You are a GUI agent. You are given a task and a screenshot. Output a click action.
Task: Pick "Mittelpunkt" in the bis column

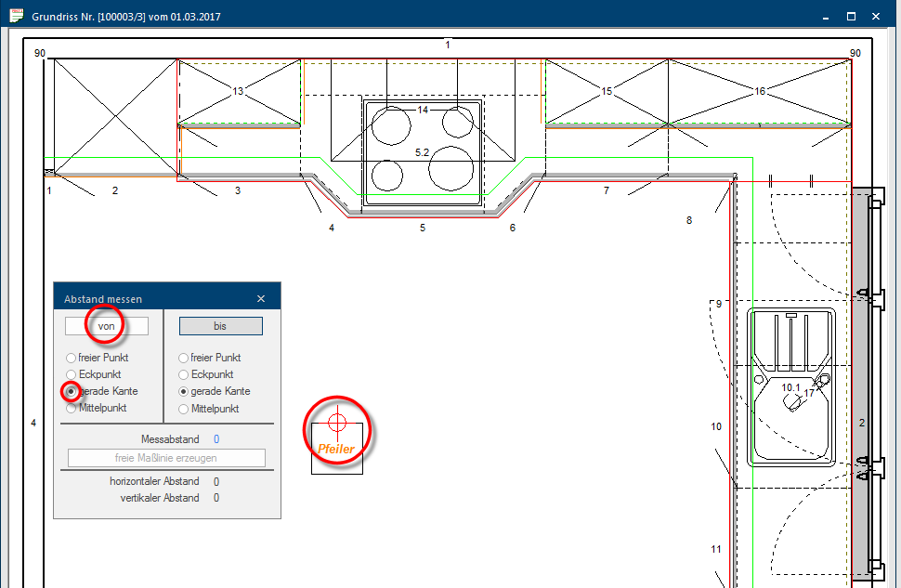coord(183,408)
